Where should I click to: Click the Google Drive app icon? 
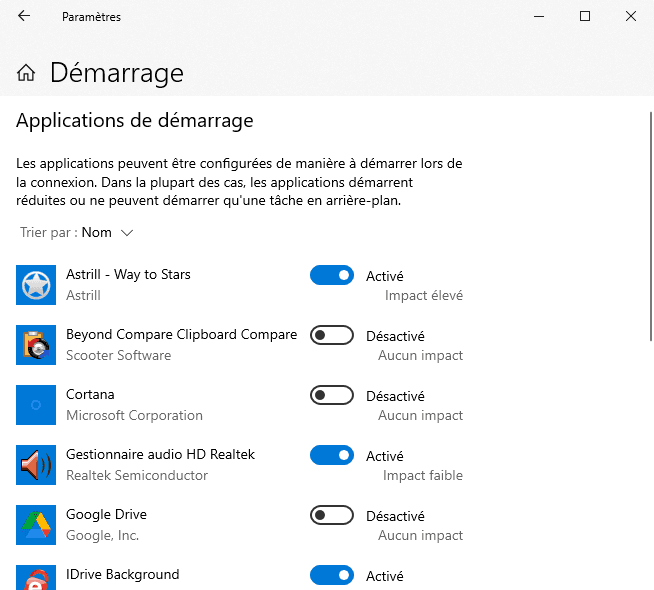point(36,525)
